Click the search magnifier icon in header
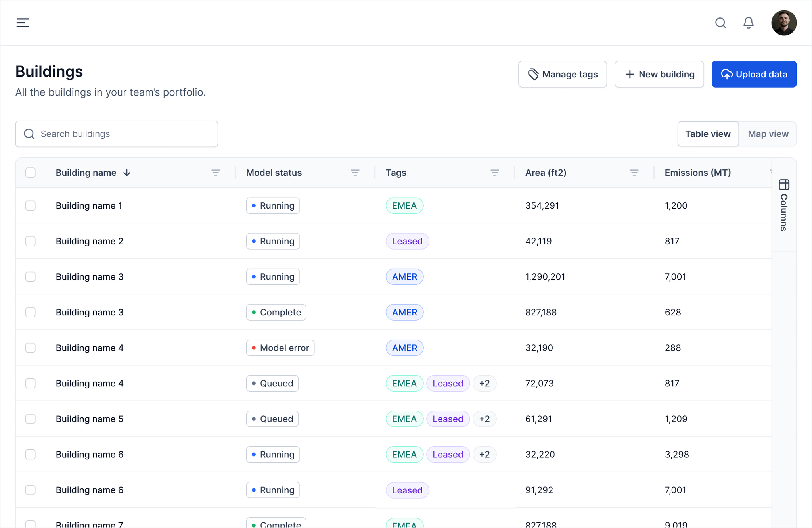Image resolution: width=812 pixels, height=528 pixels. 720,23
